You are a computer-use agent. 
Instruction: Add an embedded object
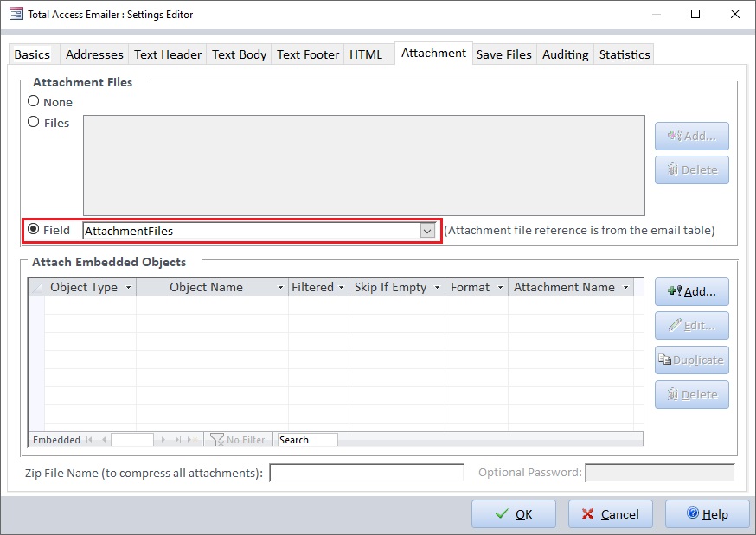691,292
